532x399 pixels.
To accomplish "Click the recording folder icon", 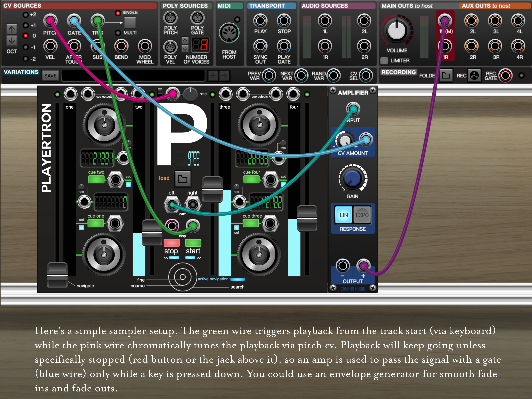I will click(446, 75).
